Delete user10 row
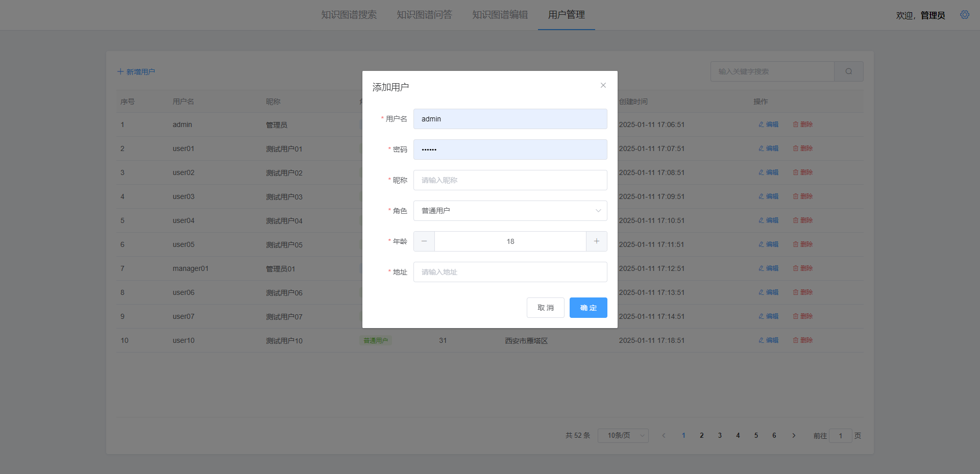This screenshot has width=980, height=474. point(803,340)
